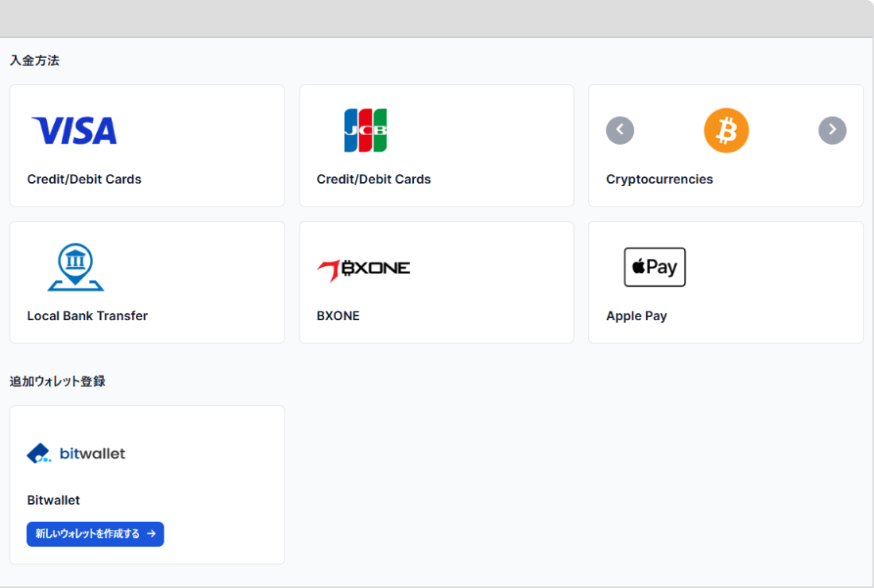Click the Bitwallet card title
This screenshot has width=874, height=588.
[x=53, y=501]
